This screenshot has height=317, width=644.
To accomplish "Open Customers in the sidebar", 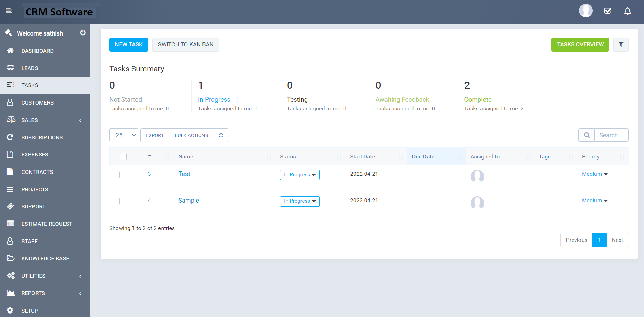I will [x=37, y=103].
